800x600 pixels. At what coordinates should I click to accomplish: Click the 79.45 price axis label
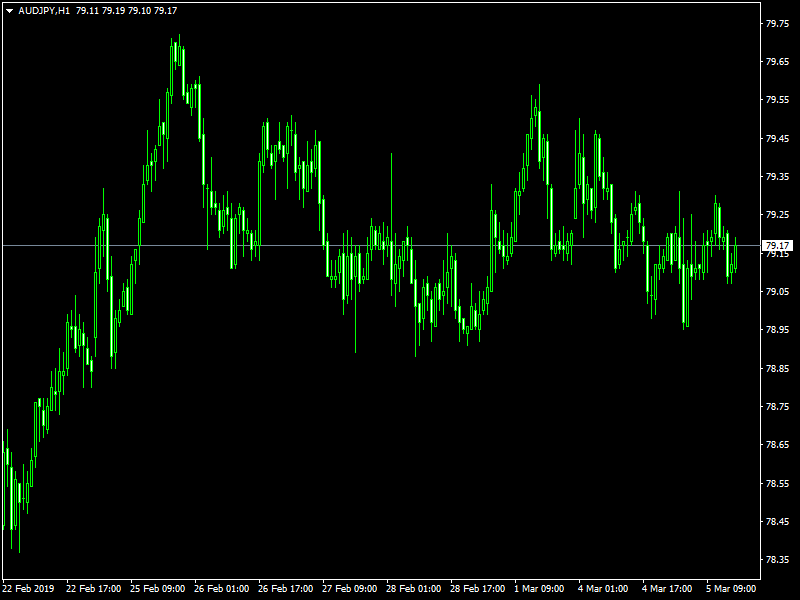click(x=778, y=139)
